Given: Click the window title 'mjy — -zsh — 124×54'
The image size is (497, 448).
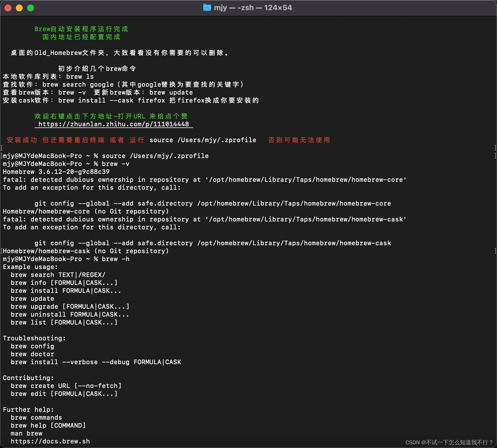Looking at the screenshot, I should (253, 8).
